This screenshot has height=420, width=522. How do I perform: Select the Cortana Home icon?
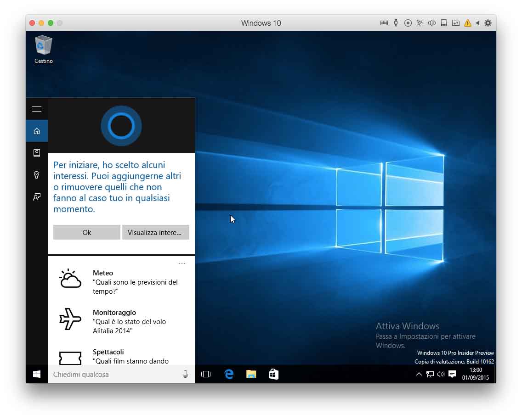click(x=37, y=131)
